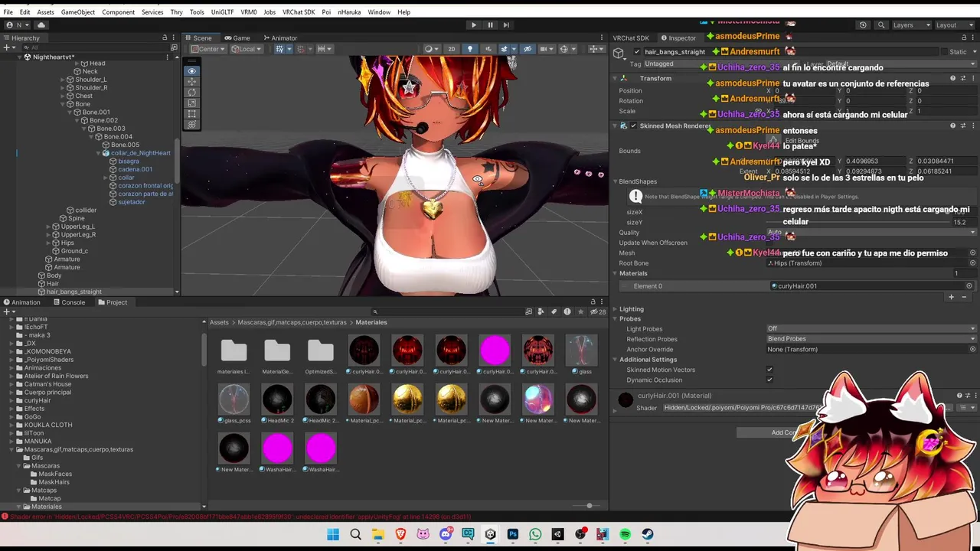Click the Project panel search field

coord(446,311)
